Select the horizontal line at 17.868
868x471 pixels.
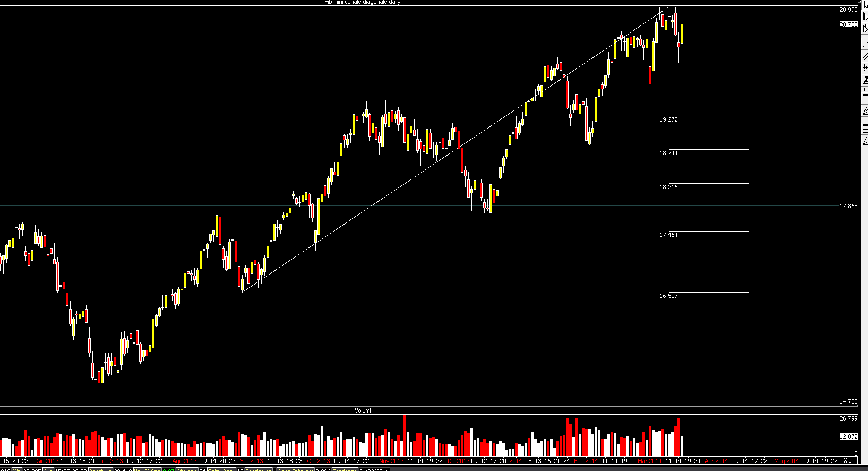click(419, 206)
